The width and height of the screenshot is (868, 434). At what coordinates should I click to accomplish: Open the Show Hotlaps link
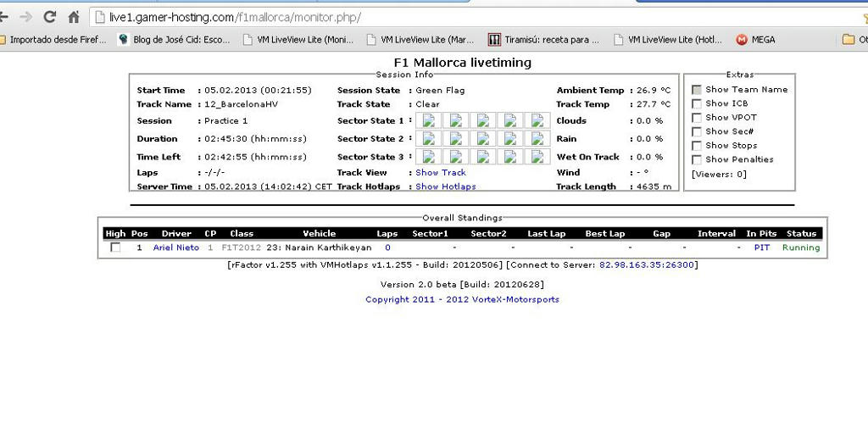(446, 186)
